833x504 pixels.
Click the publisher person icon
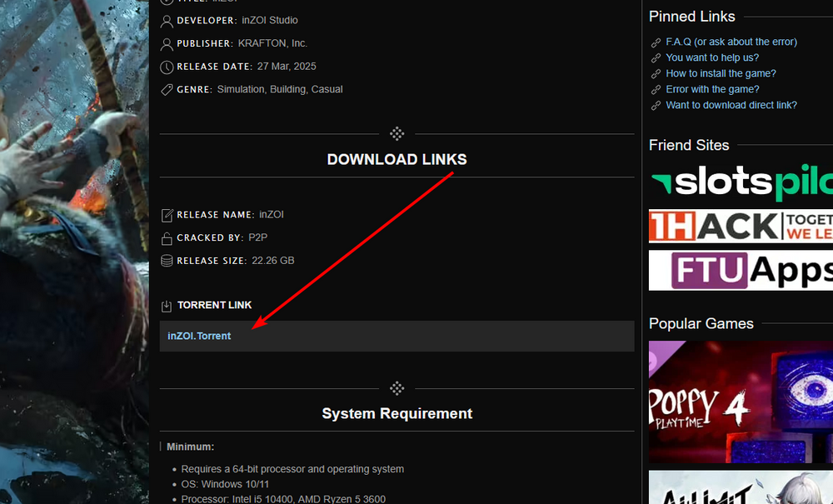167,44
